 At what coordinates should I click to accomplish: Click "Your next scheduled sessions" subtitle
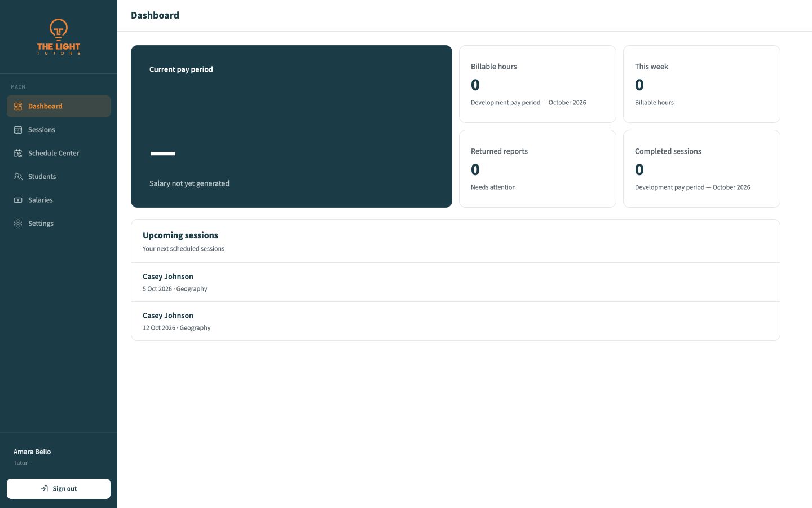(183, 249)
